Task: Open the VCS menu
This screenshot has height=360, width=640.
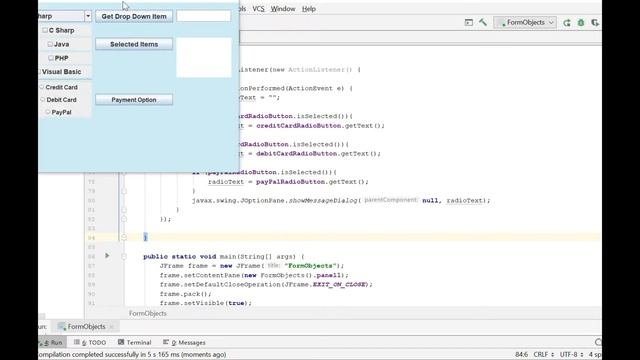Action: point(258,9)
